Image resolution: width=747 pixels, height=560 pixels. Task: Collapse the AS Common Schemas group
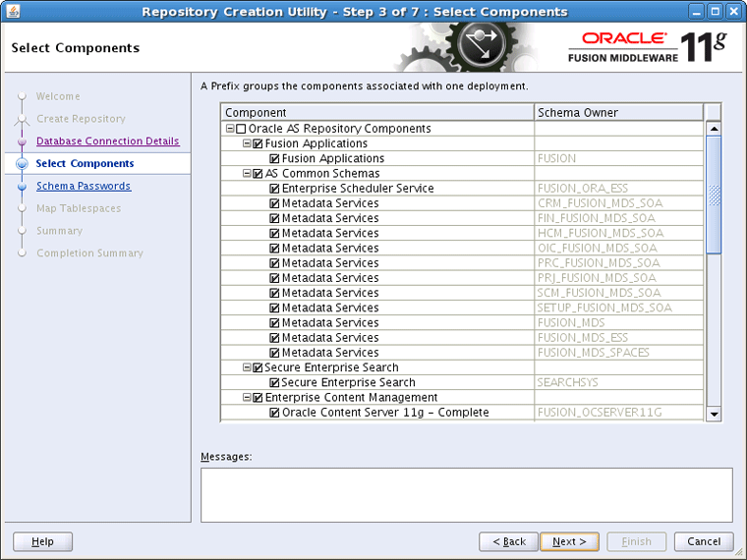click(x=247, y=173)
